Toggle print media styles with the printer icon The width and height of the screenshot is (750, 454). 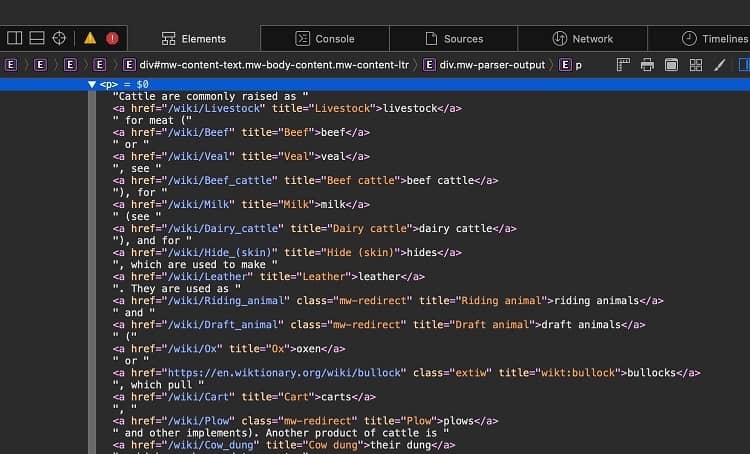[x=647, y=65]
